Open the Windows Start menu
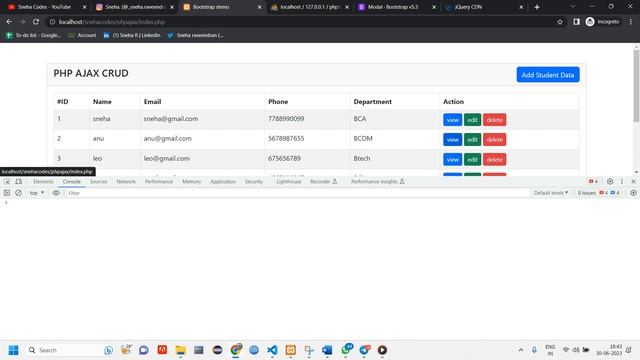The width and height of the screenshot is (640, 360). [x=13, y=350]
